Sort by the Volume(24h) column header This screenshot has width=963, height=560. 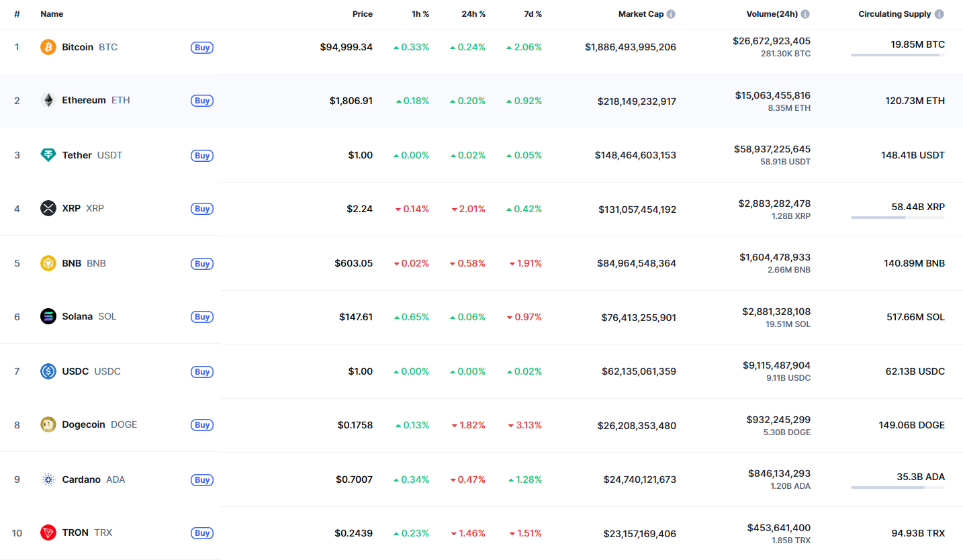coord(772,14)
